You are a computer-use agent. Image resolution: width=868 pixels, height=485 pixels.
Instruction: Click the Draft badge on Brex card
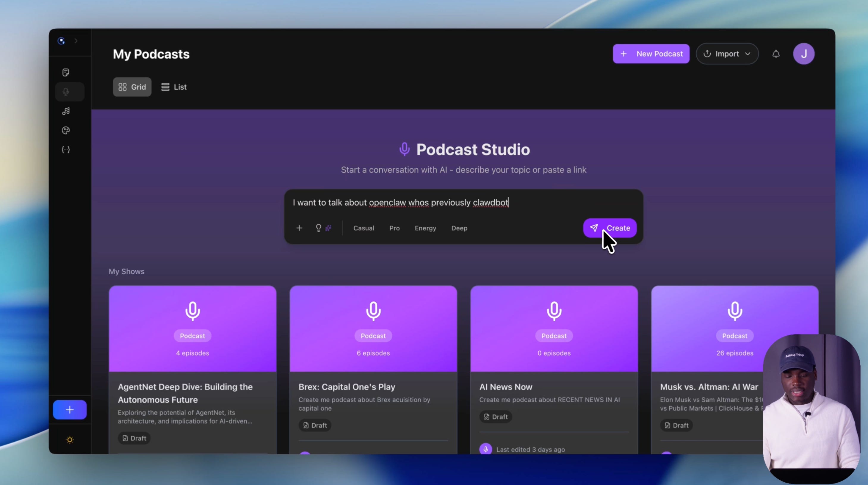315,425
